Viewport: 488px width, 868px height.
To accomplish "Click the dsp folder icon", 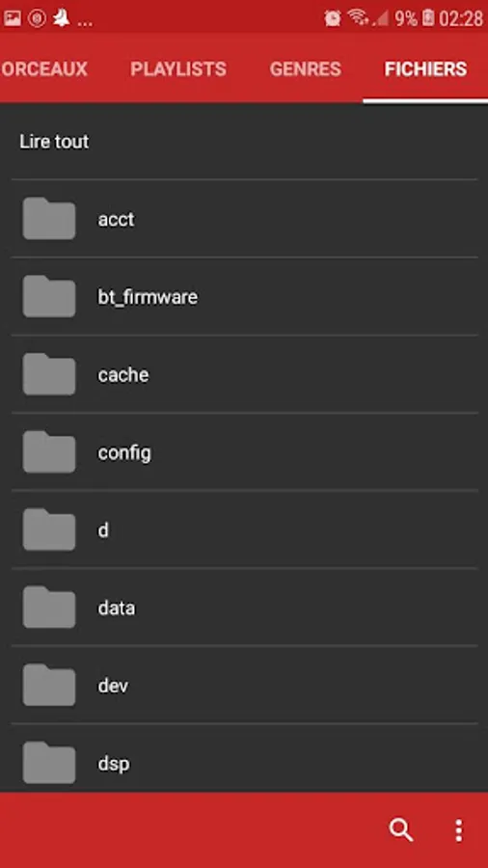I will point(49,763).
